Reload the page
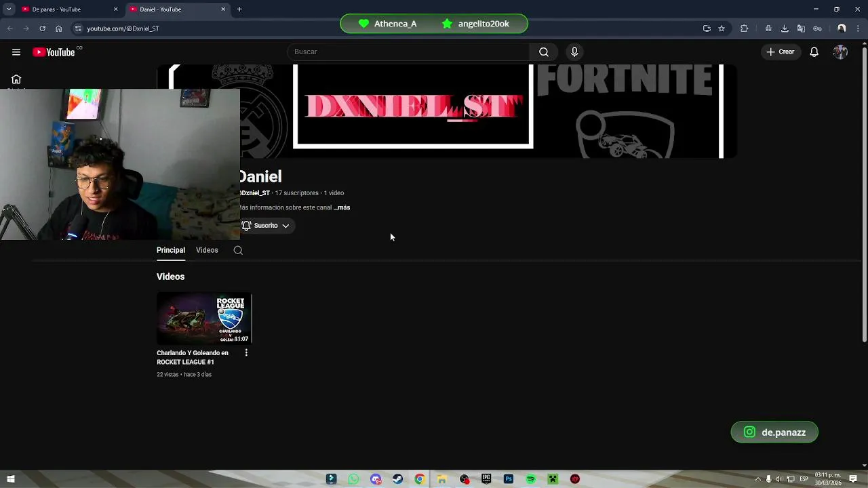 [x=42, y=28]
